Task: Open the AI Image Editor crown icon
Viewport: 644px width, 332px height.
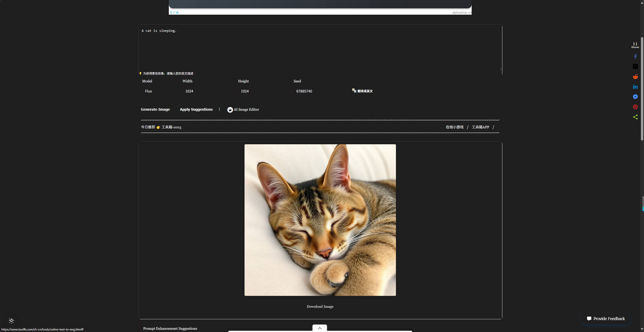Action: tap(230, 110)
